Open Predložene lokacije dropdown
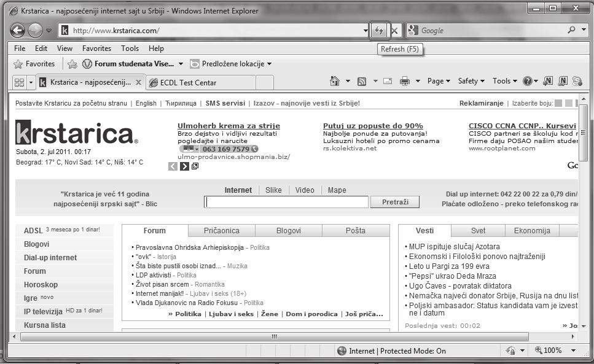 click(x=231, y=64)
